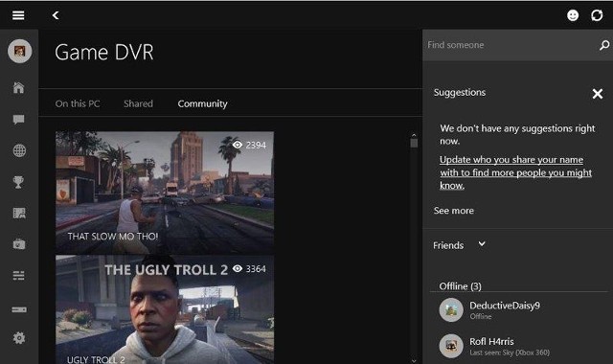Viewport: 613px width, 364px height.
Task: Click the Suggestions heading
Action: [x=460, y=93]
